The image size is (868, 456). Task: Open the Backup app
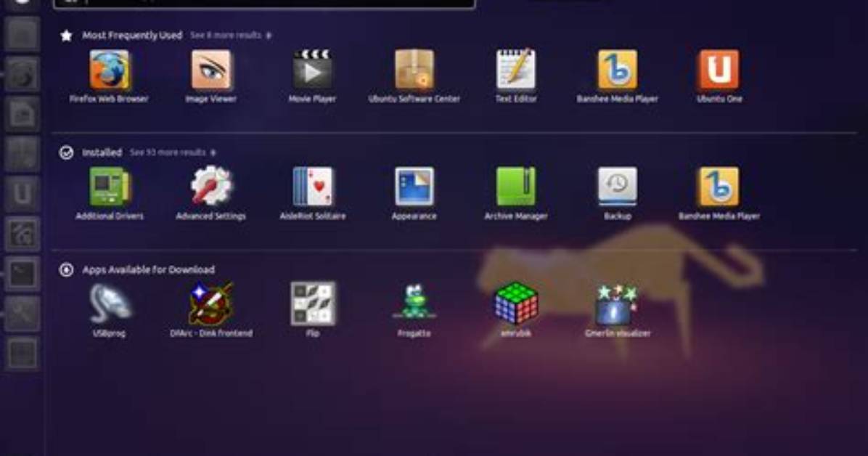(x=617, y=187)
